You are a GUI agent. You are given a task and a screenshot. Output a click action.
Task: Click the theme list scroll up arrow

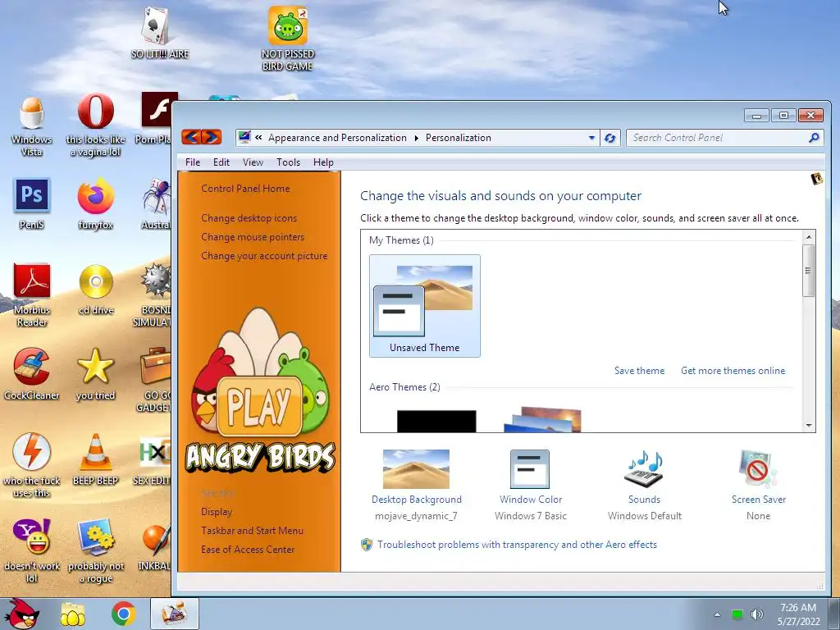point(808,237)
